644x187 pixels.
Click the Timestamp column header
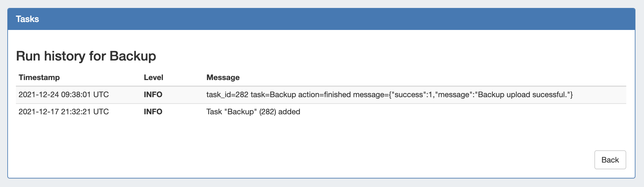pos(39,77)
